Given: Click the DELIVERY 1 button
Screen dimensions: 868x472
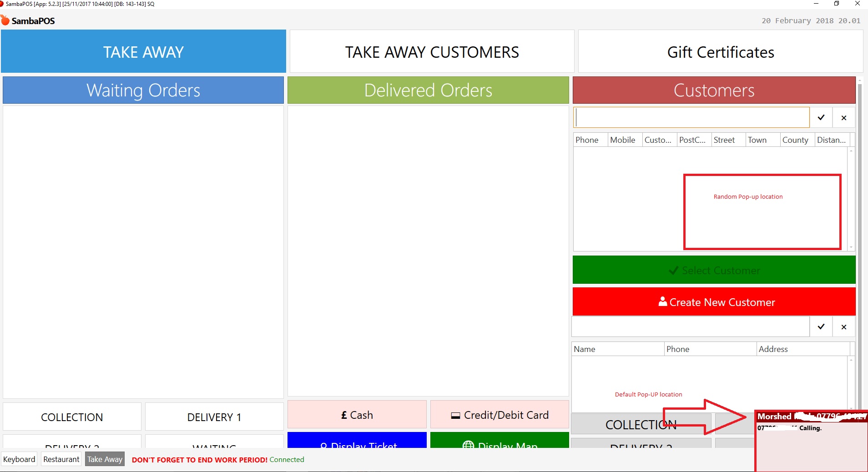Looking at the screenshot, I should (214, 417).
